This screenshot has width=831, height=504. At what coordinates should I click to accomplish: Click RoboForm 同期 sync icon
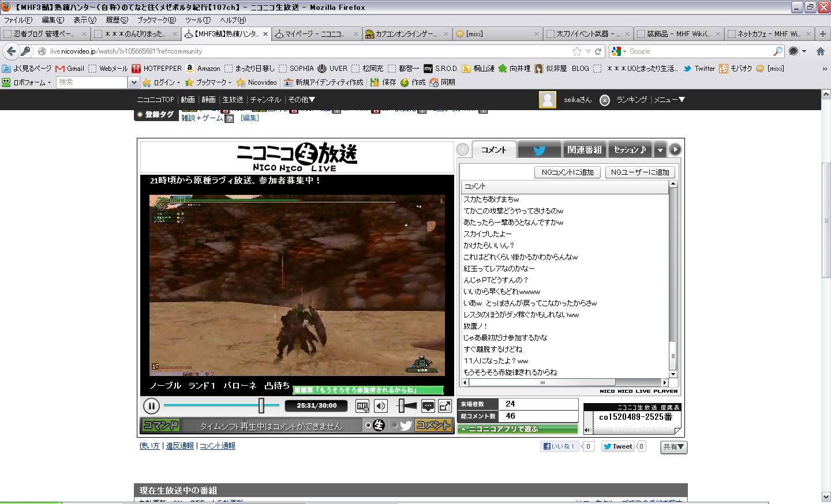pos(442,82)
